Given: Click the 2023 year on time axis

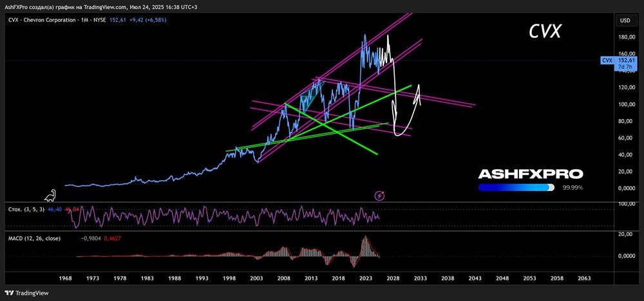Looking at the screenshot, I should (x=366, y=278).
